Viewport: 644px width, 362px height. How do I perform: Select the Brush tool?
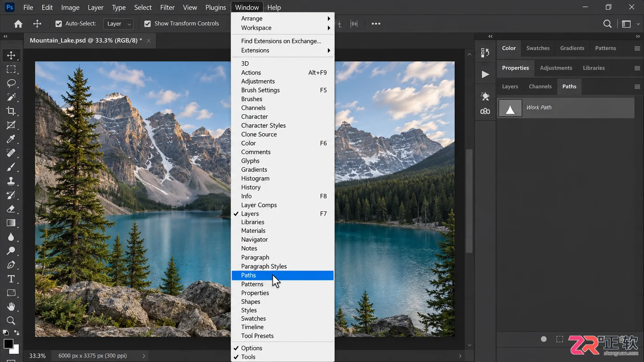pyautogui.click(x=11, y=167)
